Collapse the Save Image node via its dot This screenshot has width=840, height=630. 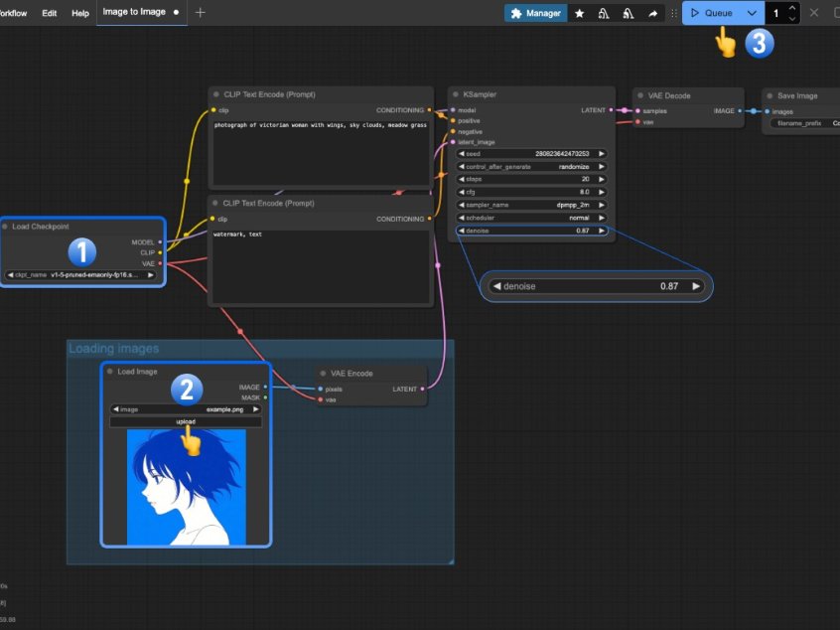pyautogui.click(x=770, y=95)
